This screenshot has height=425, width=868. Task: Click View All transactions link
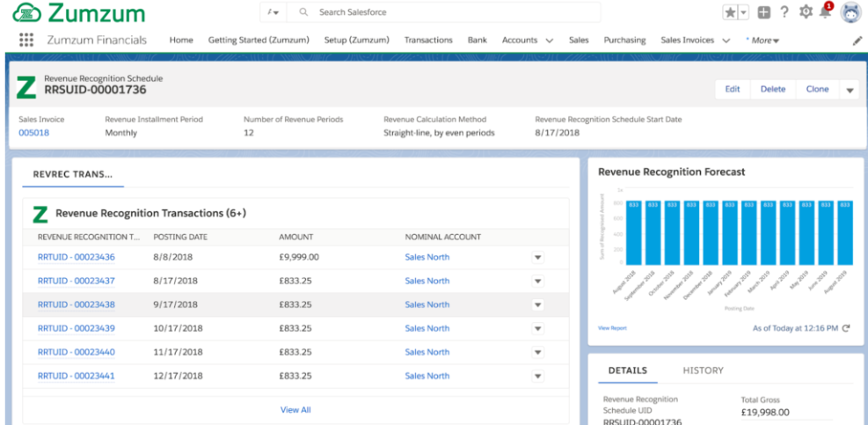tap(295, 410)
